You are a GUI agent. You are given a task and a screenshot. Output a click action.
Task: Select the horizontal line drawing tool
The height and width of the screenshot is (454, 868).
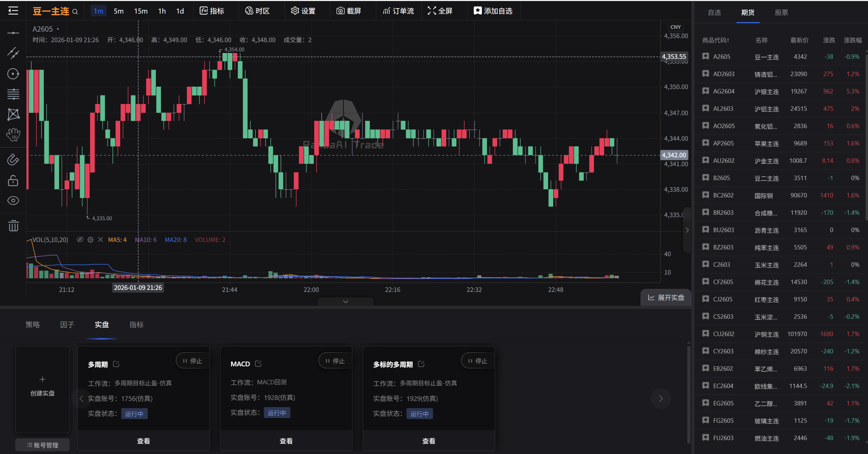13,33
